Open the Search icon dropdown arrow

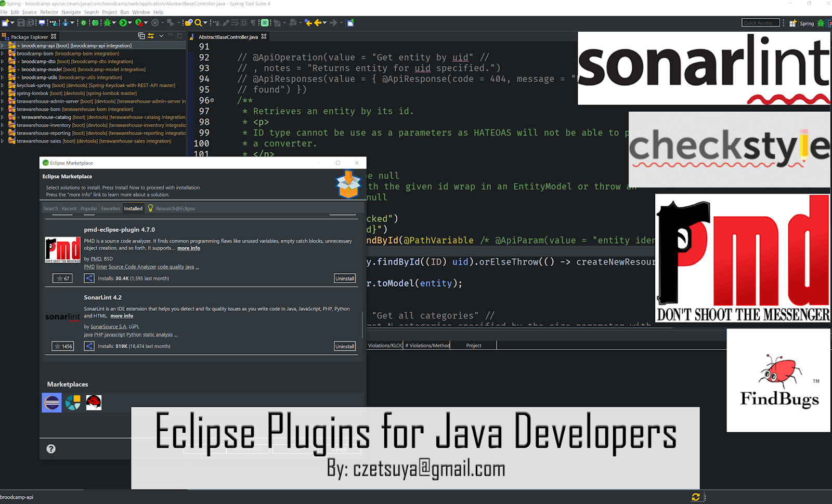click(205, 23)
